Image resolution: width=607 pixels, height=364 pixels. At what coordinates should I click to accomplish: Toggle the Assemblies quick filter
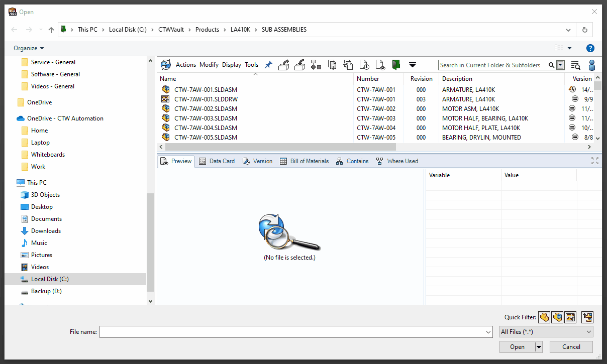click(557, 317)
